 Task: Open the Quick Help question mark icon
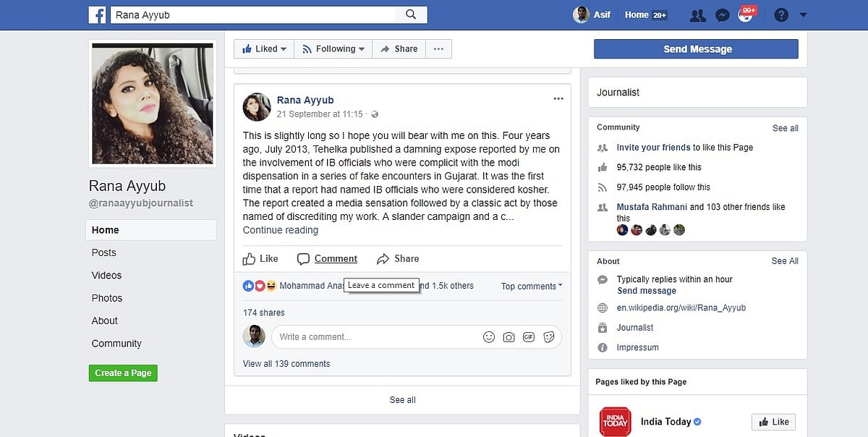[x=780, y=15]
